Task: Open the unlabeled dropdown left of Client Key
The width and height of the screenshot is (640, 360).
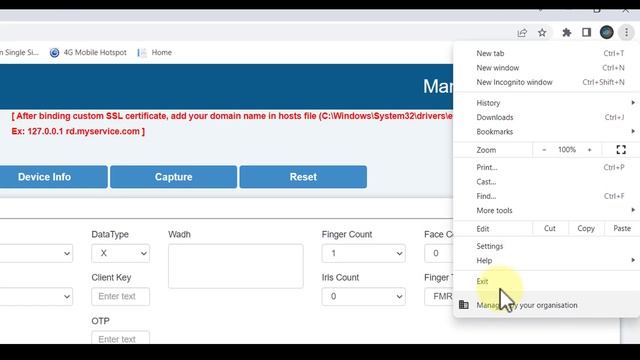Action: [x=36, y=296]
